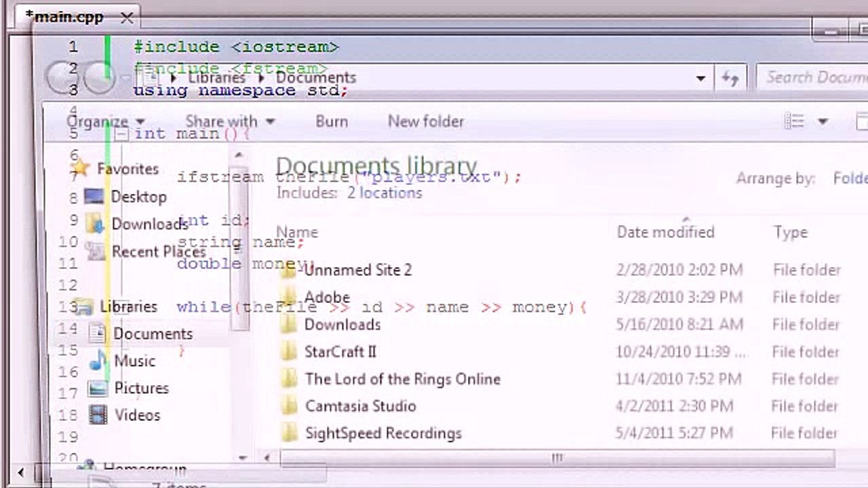Click the New folder button
Screen dimensions: 868x488
coord(426,122)
